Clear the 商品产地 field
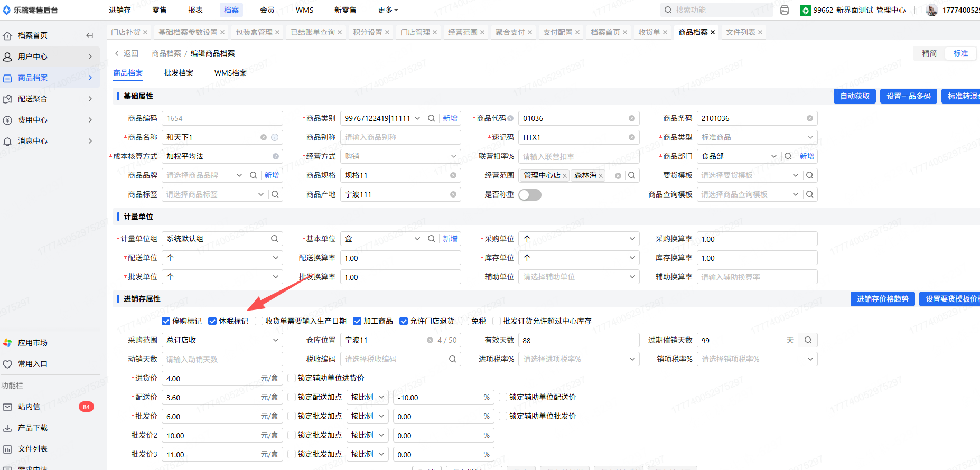The width and height of the screenshot is (980, 470). coord(453,194)
